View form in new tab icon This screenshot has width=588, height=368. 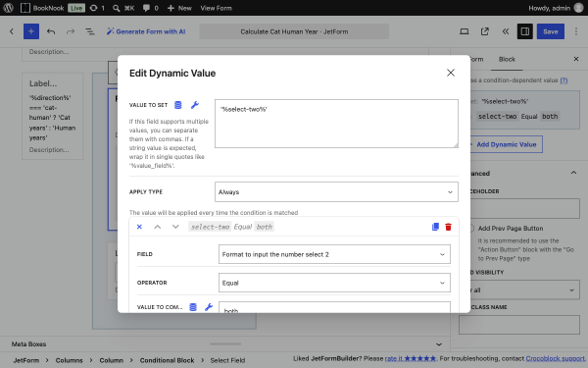click(x=484, y=31)
